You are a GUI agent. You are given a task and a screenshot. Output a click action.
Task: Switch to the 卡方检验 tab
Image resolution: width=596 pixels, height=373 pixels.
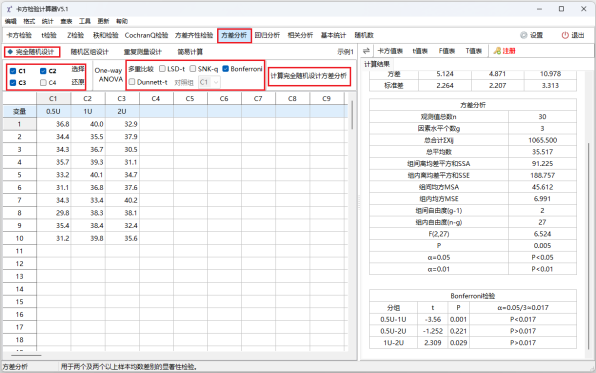pyautogui.click(x=19, y=35)
